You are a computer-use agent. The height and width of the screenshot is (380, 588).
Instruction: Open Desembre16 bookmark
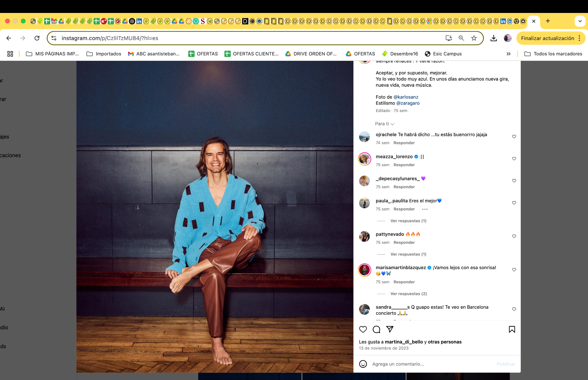[x=400, y=54]
